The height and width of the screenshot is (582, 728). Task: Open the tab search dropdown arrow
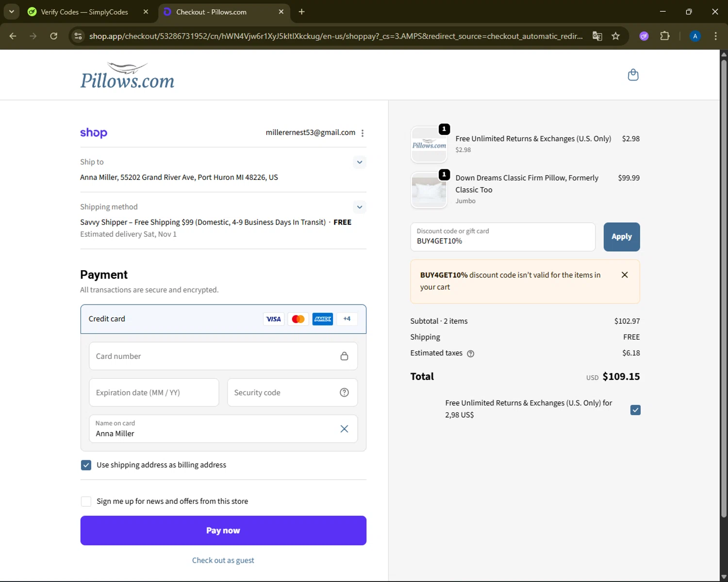pyautogui.click(x=11, y=12)
